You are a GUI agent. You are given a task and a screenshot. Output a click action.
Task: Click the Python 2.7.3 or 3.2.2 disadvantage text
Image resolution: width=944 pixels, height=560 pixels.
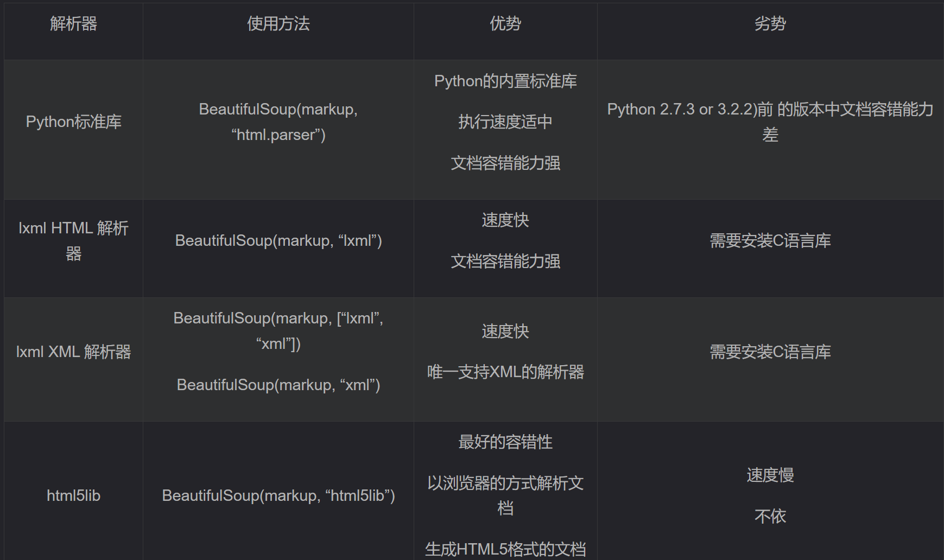coord(770,110)
